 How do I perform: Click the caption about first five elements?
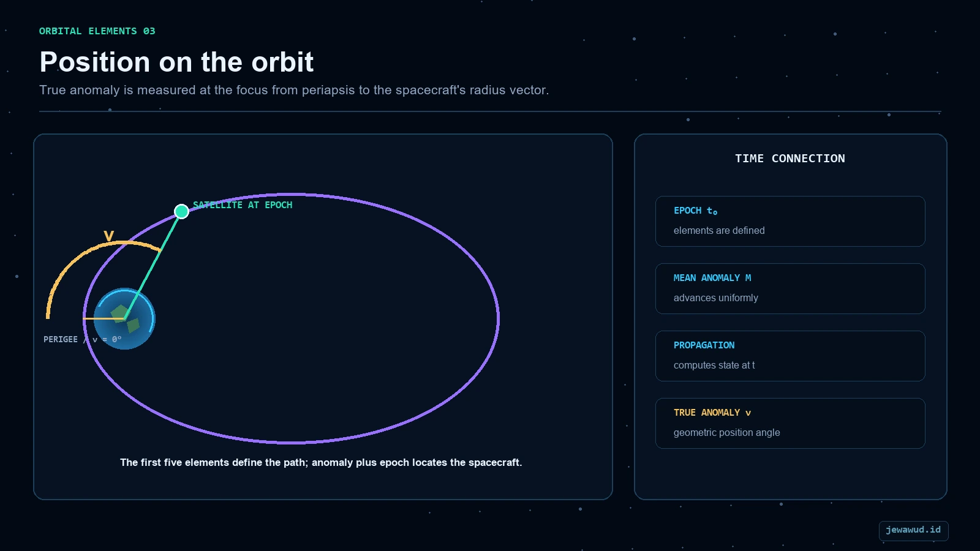coord(321,462)
